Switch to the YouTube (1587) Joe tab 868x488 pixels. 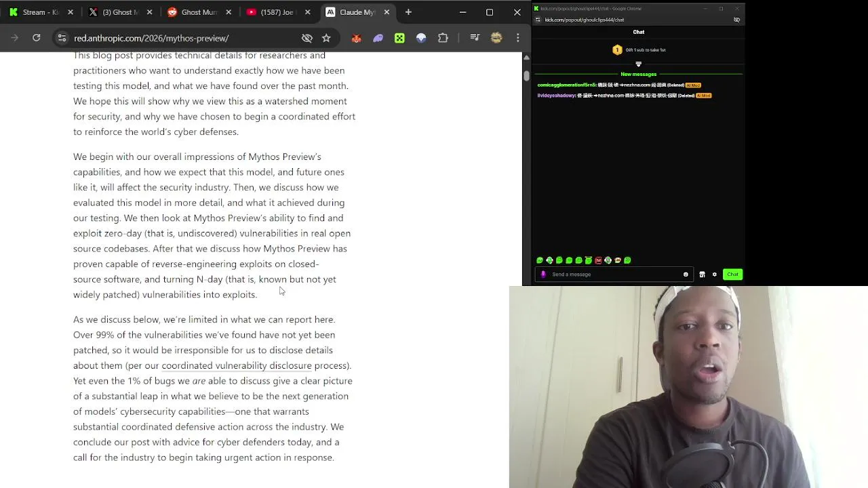279,12
